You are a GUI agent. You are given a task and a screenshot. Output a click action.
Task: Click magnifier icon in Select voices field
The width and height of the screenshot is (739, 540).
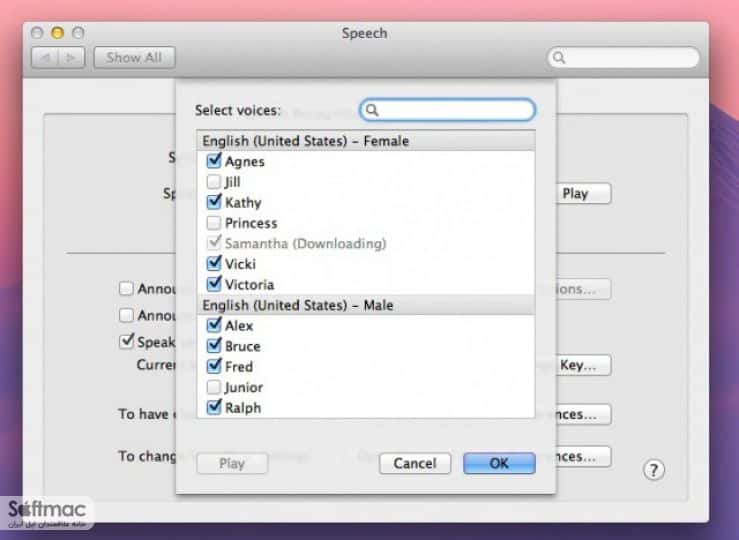pyautogui.click(x=372, y=110)
